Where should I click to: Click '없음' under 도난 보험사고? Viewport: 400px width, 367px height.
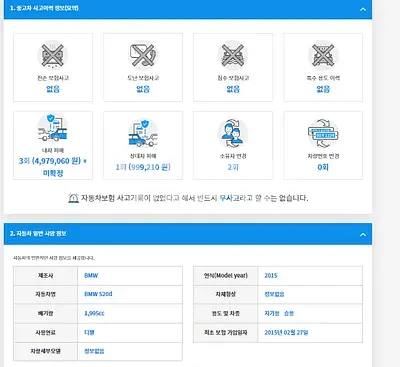click(143, 89)
